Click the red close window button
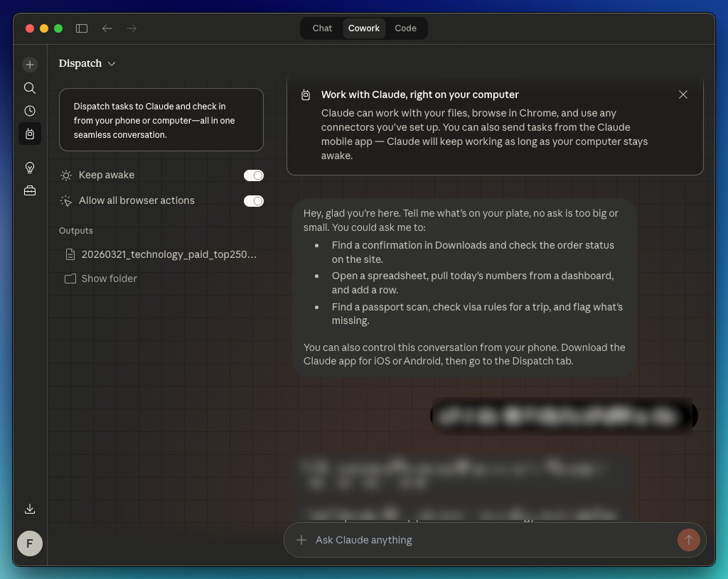The image size is (728, 579). click(x=30, y=28)
